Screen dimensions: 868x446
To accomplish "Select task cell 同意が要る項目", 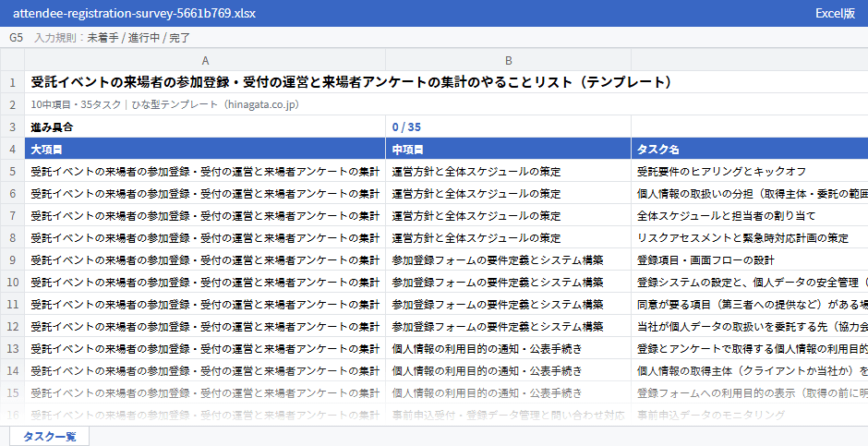I will point(750,304).
